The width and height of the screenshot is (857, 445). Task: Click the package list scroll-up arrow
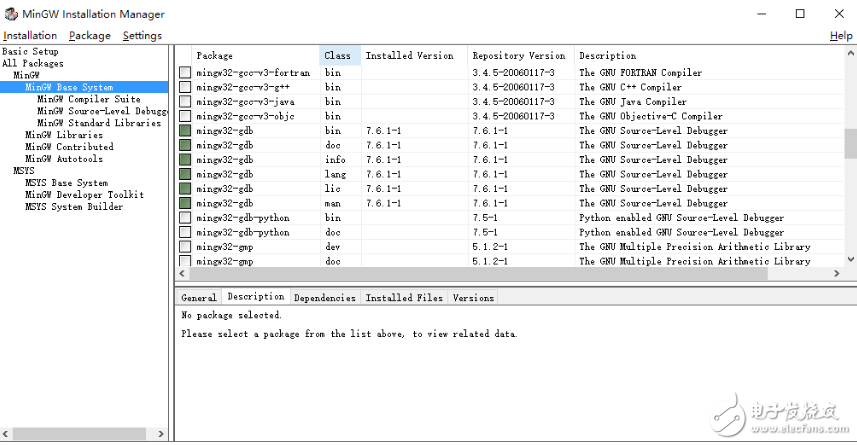(850, 52)
